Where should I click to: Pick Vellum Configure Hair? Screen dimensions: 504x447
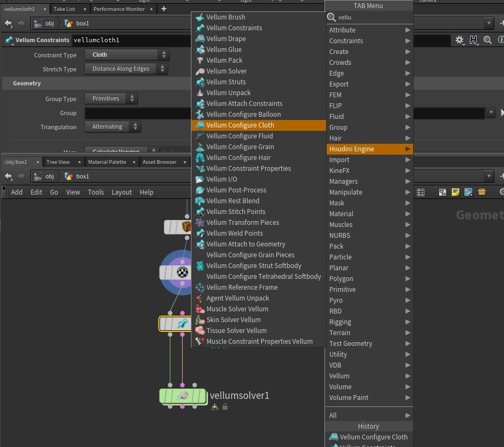258,158
